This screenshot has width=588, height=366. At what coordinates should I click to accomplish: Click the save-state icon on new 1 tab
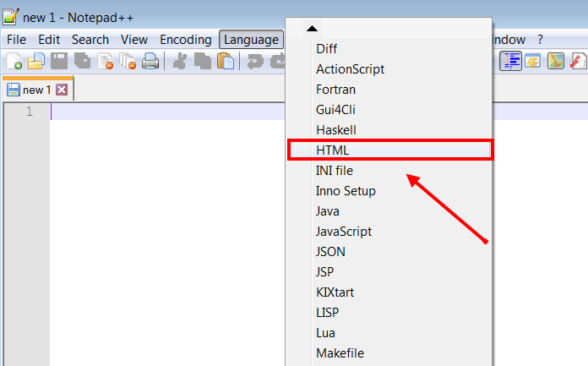pyautogui.click(x=14, y=90)
